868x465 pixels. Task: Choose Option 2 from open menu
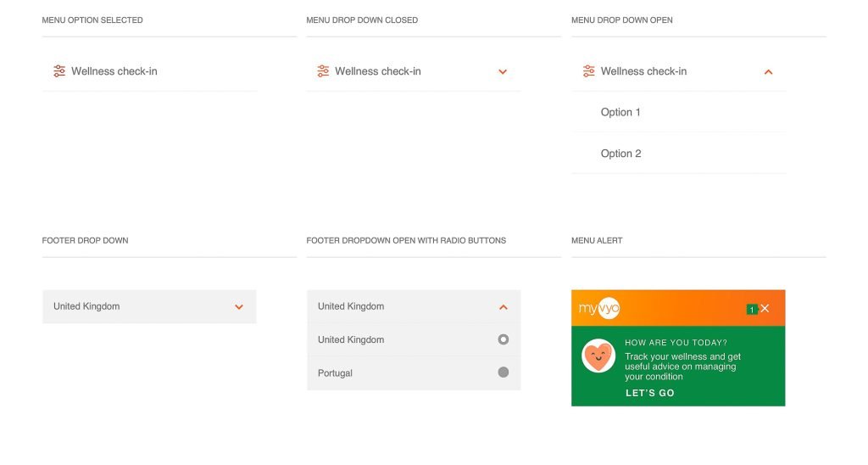click(x=620, y=154)
